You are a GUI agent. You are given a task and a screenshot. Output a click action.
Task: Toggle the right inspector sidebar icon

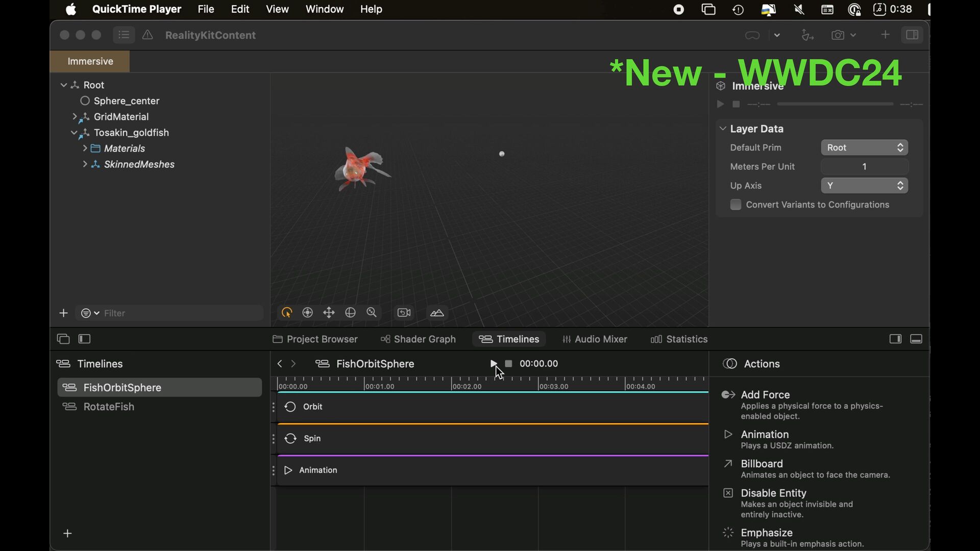[x=912, y=35]
